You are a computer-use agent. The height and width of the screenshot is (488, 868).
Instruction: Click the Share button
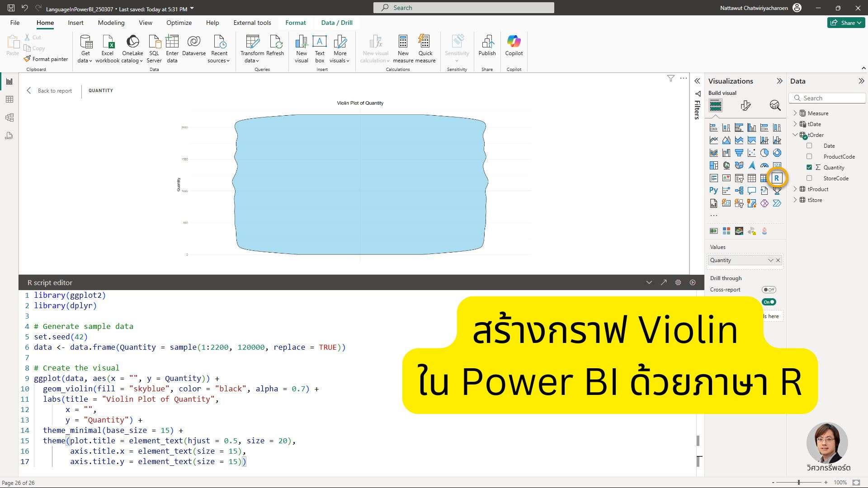(x=846, y=23)
